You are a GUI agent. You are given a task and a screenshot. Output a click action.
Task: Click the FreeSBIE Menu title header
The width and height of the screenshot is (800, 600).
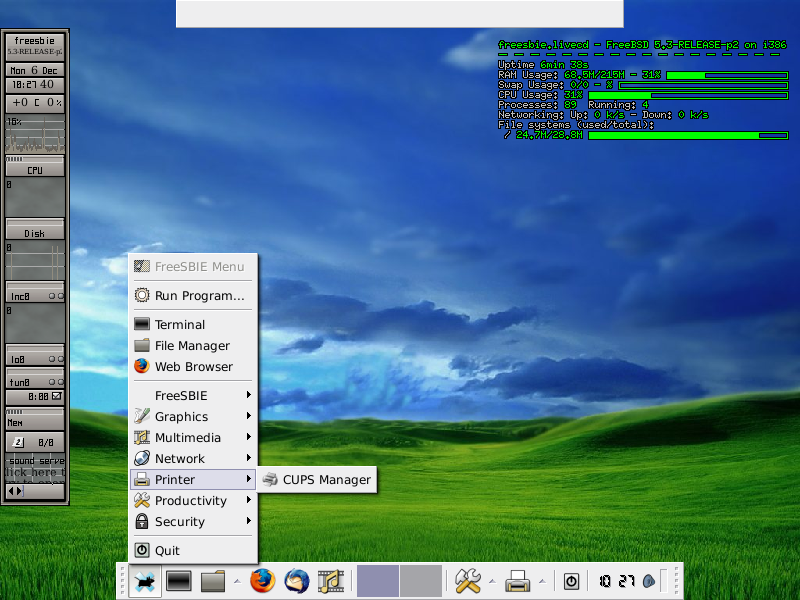[x=193, y=266]
